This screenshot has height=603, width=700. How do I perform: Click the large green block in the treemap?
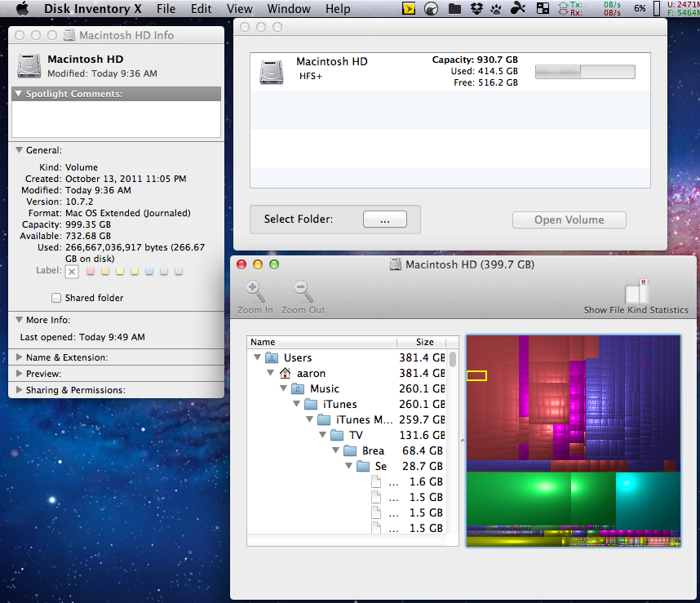[x=518, y=499]
